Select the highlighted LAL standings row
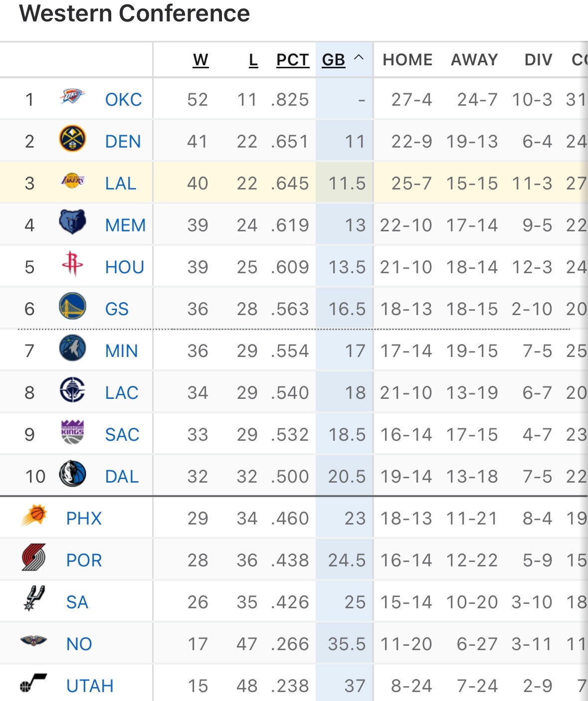Screen dimensions: 588x701 294,182
